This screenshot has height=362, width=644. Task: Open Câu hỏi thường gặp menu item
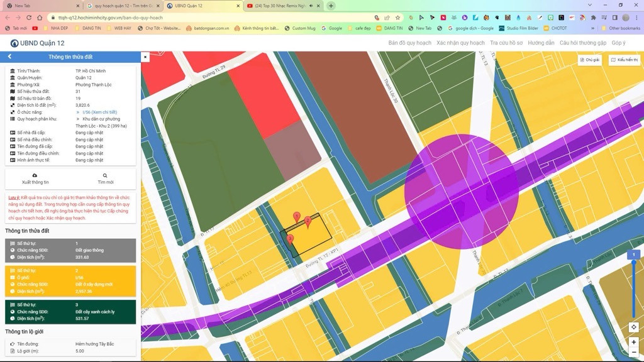(x=583, y=43)
